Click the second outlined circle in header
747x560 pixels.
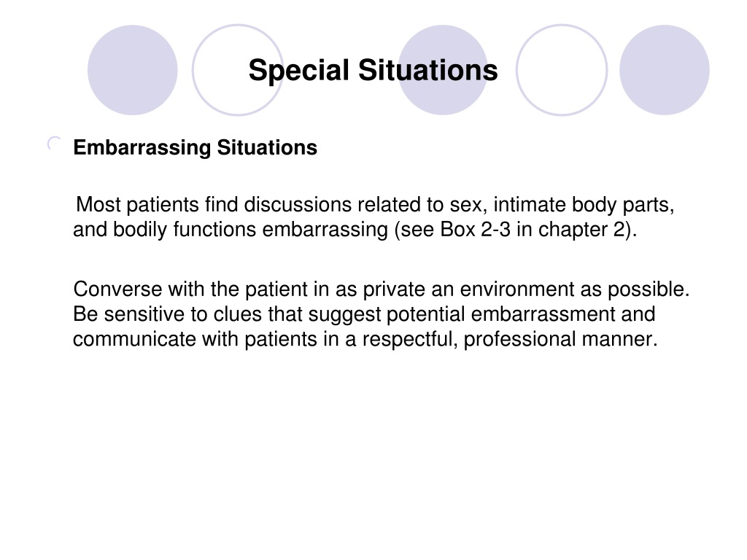pos(562,70)
